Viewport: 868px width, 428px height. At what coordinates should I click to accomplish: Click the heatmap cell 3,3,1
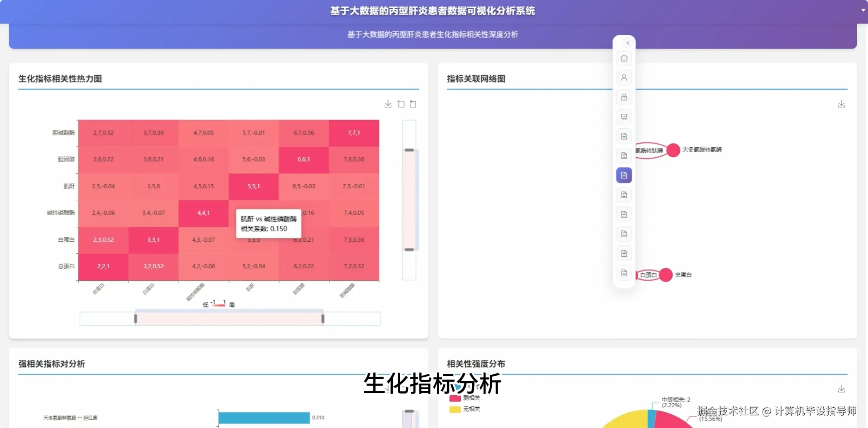(153, 240)
